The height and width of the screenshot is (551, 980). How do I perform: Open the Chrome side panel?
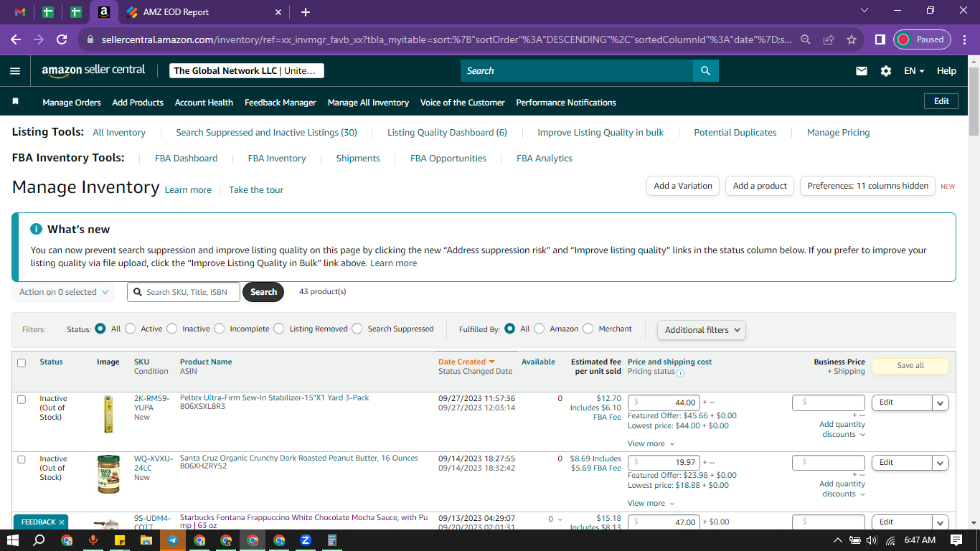tap(880, 39)
